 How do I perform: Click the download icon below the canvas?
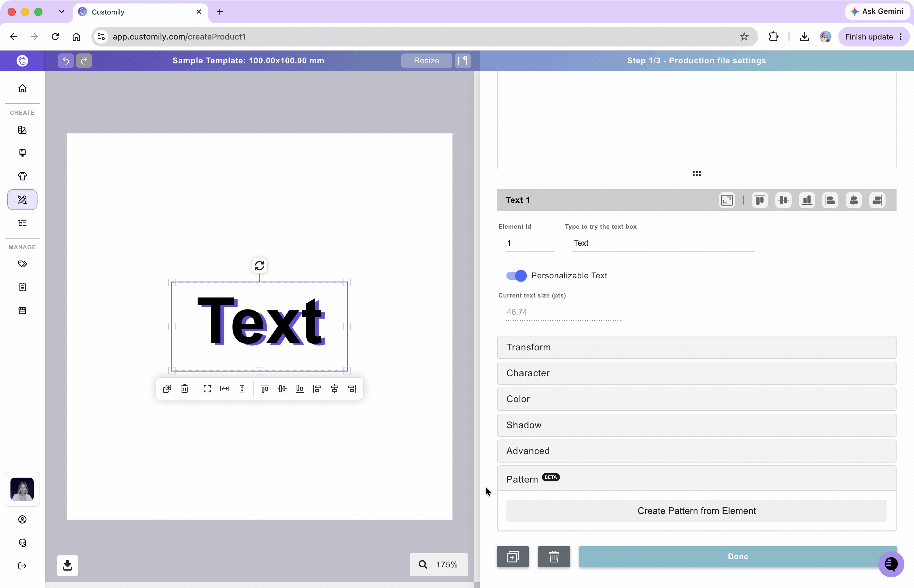68,565
